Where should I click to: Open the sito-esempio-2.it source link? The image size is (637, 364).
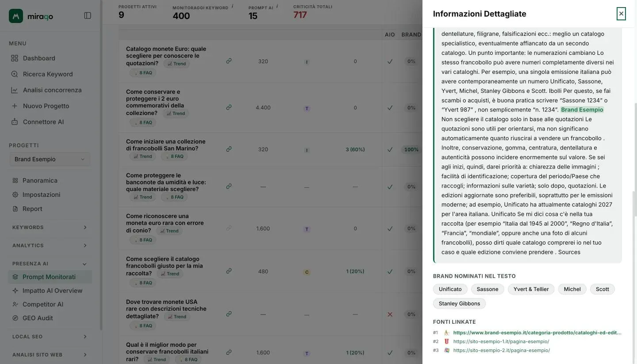502,350
